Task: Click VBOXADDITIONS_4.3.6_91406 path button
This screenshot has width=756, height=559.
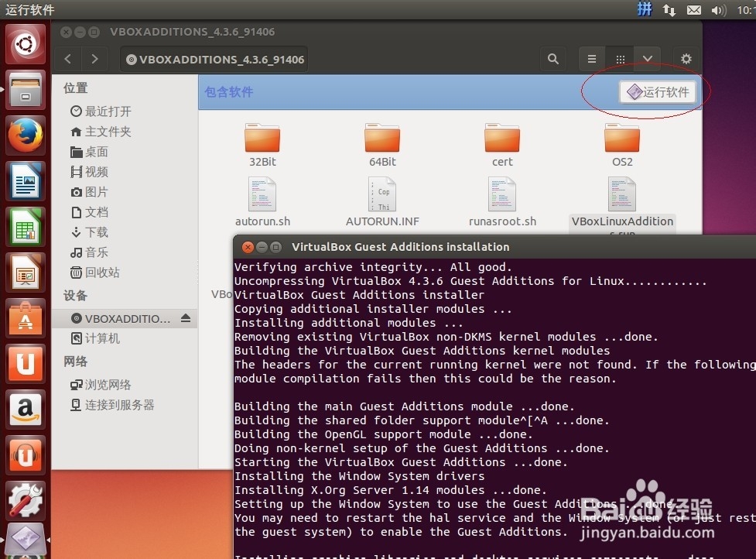Action: click(214, 60)
